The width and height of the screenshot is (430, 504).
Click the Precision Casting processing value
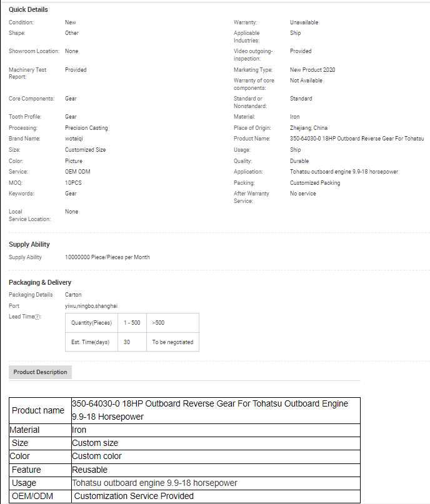[x=86, y=128]
